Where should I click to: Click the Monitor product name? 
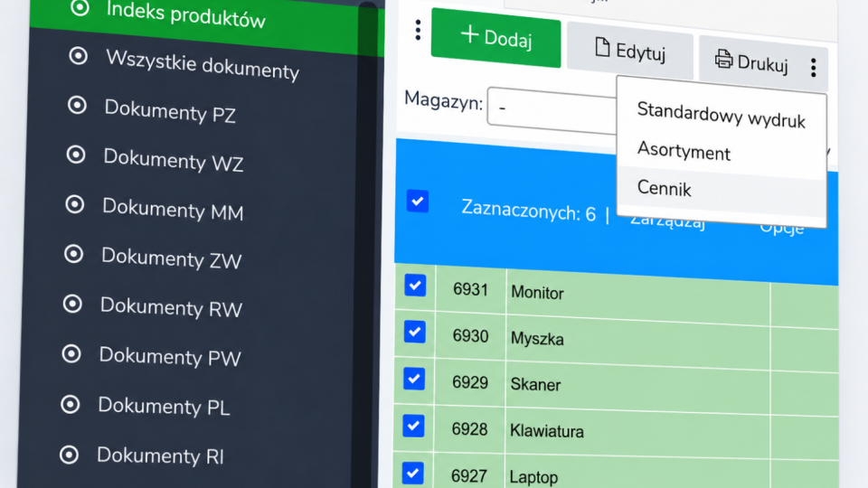[537, 292]
